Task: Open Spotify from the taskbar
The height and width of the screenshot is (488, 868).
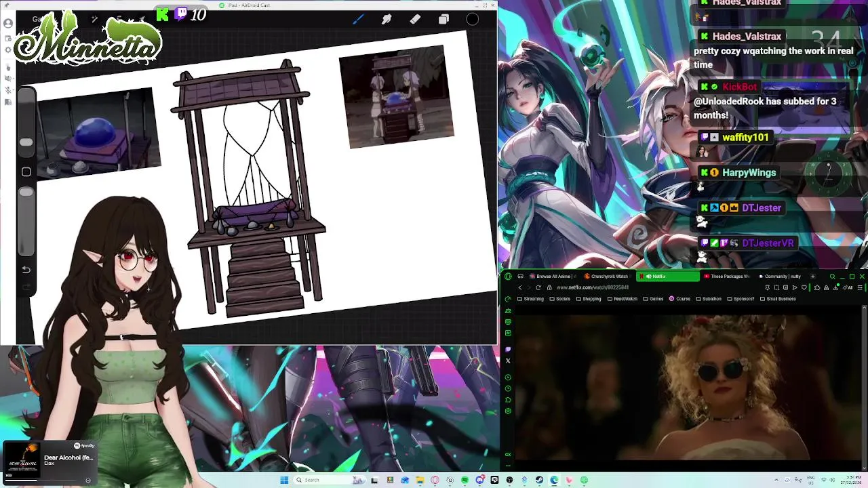Action: coord(465,480)
